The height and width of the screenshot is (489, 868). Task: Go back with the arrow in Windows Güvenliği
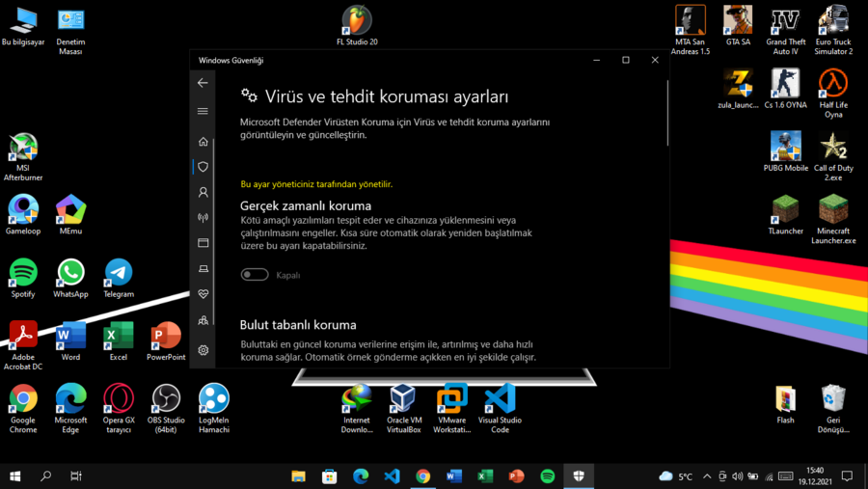tap(203, 83)
